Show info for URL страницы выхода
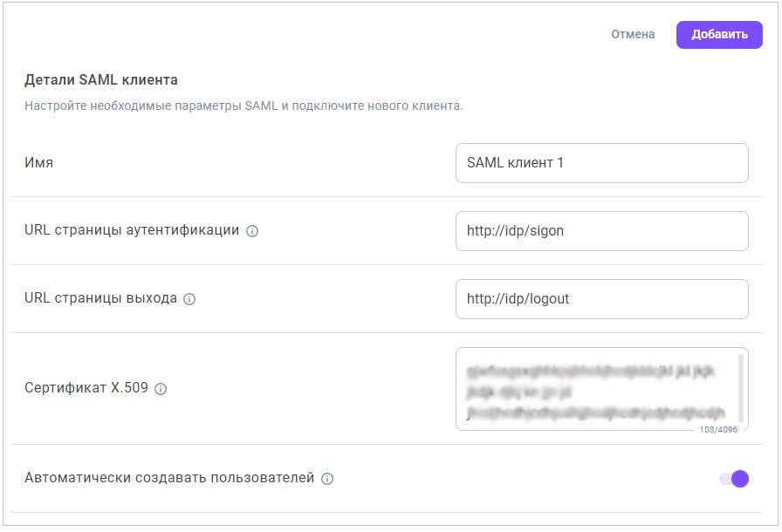Viewport: 782px width, 532px height. pyautogui.click(x=189, y=299)
